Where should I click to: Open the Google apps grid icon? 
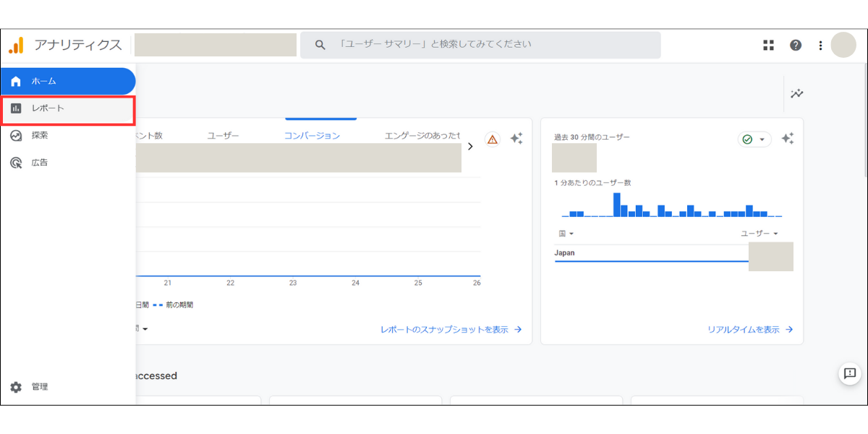click(x=768, y=45)
